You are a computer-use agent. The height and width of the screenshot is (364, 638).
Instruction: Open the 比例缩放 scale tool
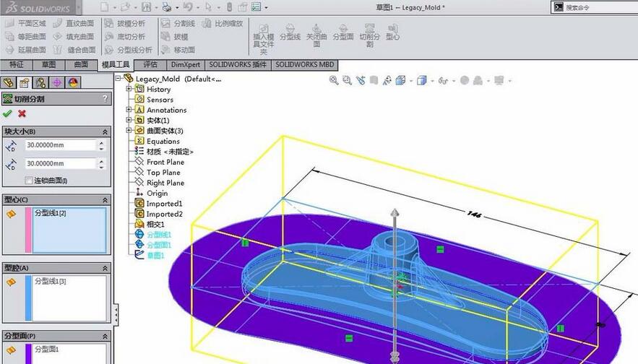tap(223, 24)
